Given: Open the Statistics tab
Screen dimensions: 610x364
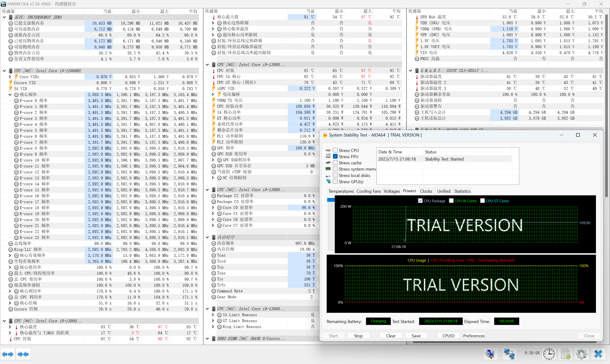Looking at the screenshot, I should tap(462, 191).
